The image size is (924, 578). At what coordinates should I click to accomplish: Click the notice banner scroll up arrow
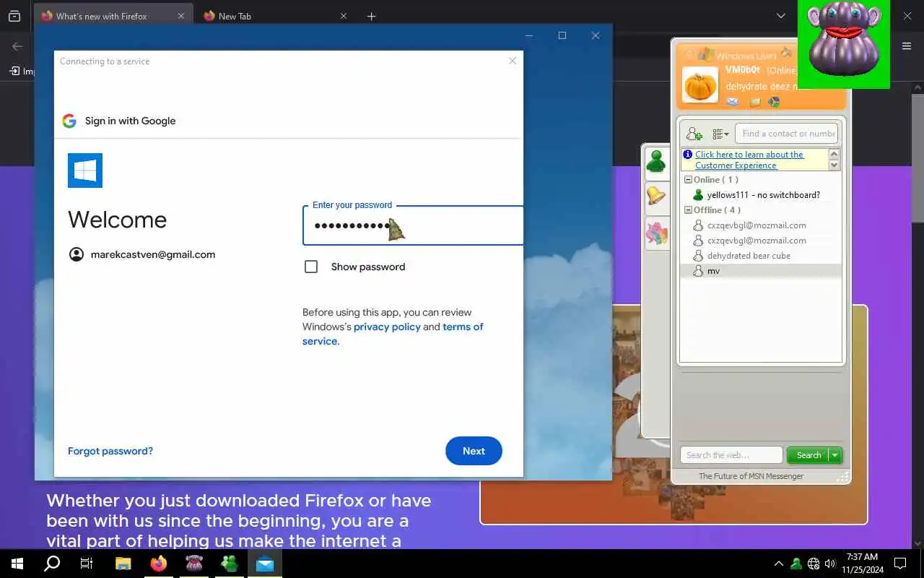(834, 155)
